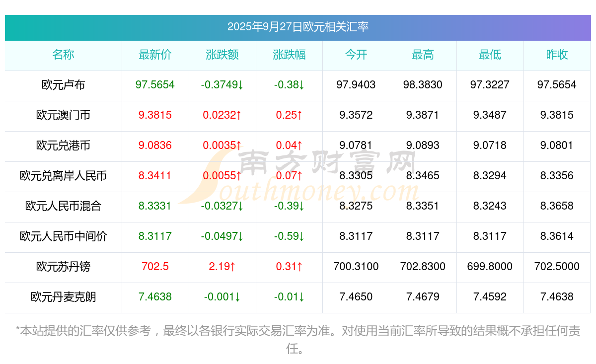Select the 欧元兑港币 row name
Screen dimensions: 596x364
point(63,146)
